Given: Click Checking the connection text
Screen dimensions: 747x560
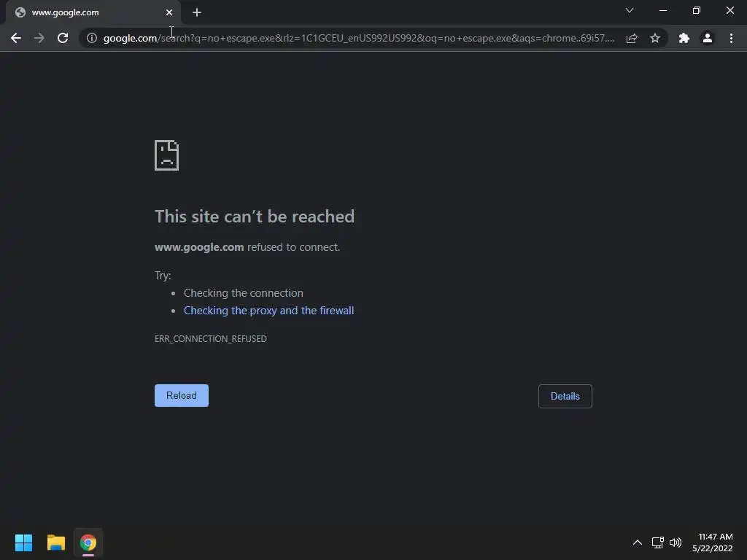Looking at the screenshot, I should tap(244, 293).
